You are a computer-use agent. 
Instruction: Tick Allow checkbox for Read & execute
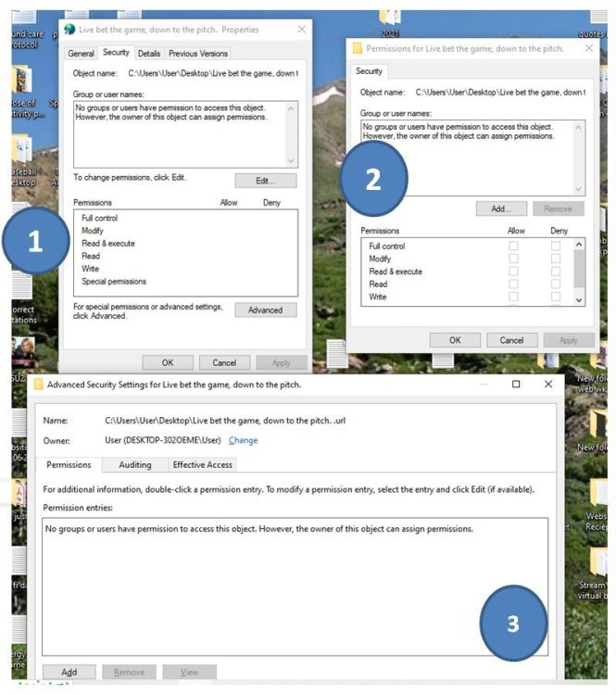coord(513,272)
